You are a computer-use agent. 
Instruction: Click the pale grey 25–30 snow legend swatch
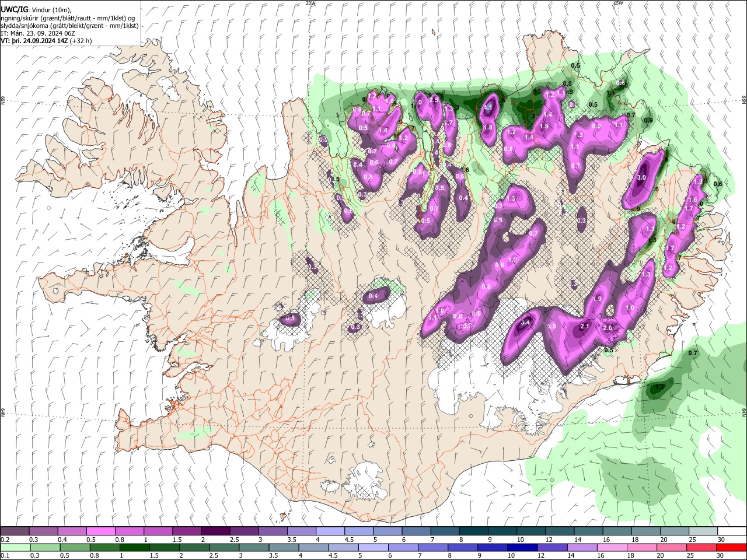(703, 531)
